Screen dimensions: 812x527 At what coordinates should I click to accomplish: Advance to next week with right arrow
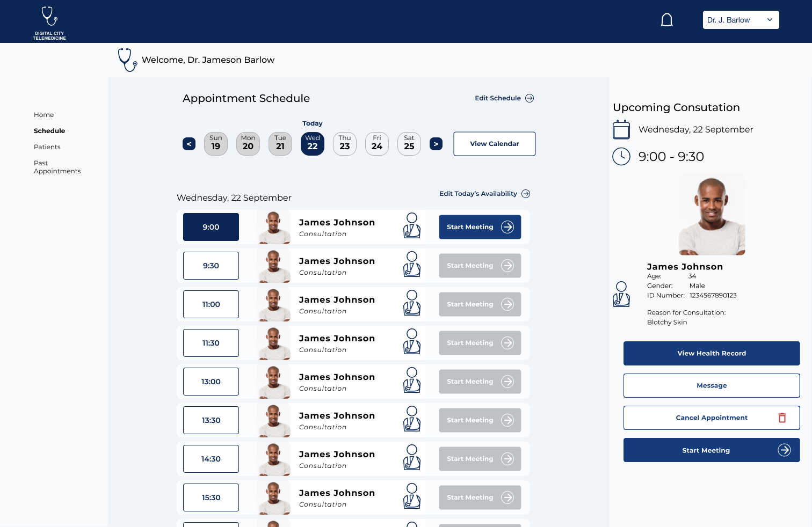[436, 144]
